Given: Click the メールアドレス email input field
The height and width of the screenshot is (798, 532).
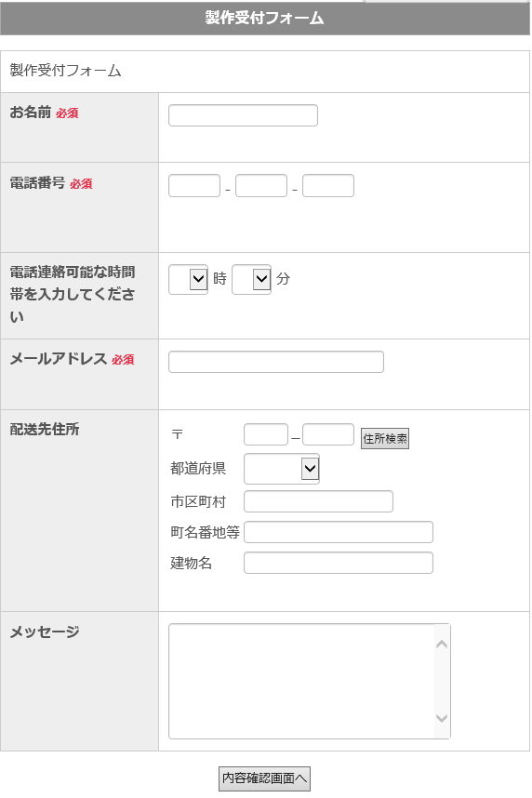Looking at the screenshot, I should tap(276, 362).
